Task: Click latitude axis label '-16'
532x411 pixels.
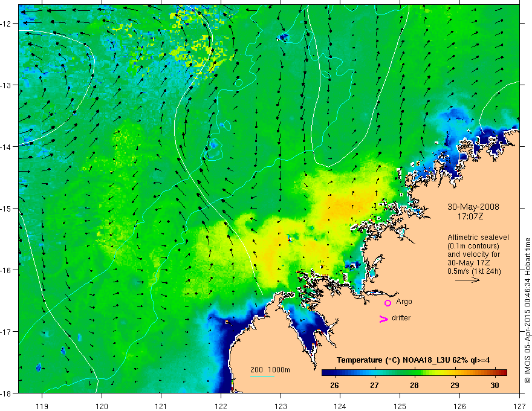Action: click(7, 270)
